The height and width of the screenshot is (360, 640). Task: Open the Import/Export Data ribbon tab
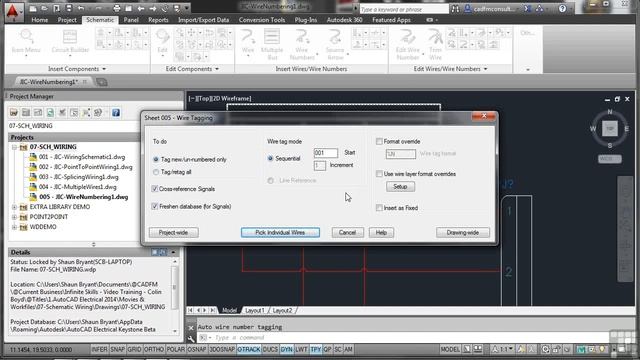coord(203,20)
